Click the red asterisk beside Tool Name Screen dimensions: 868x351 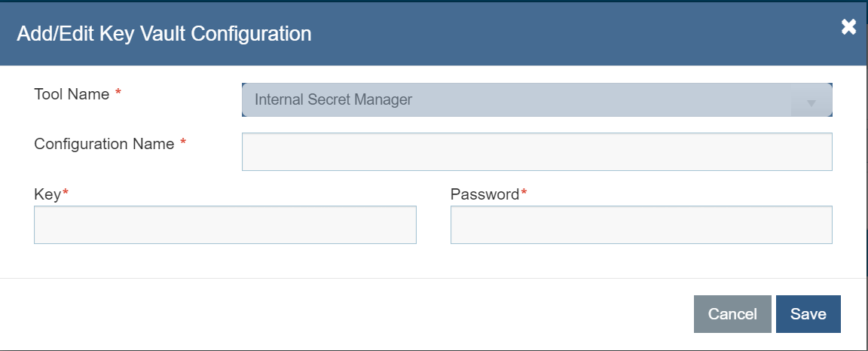pos(118,94)
